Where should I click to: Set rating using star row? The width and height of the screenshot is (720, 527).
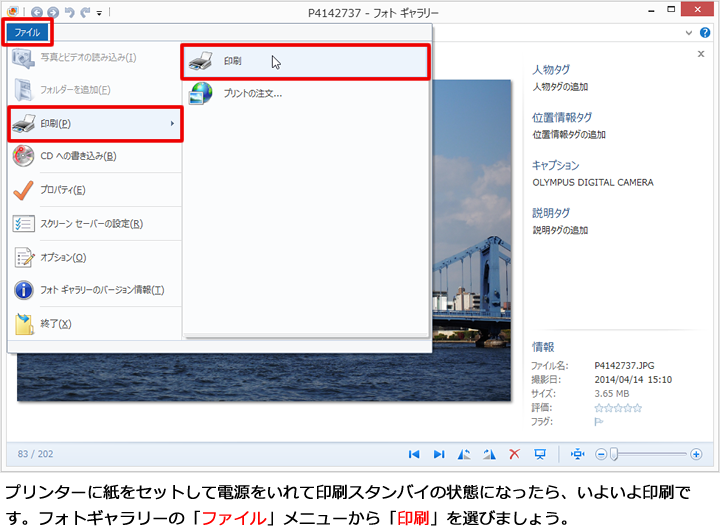click(618, 408)
